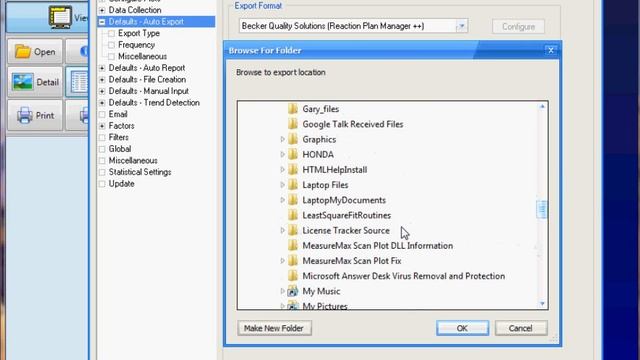Click the Make New Folder button
The width and height of the screenshot is (640, 360).
pos(274,328)
